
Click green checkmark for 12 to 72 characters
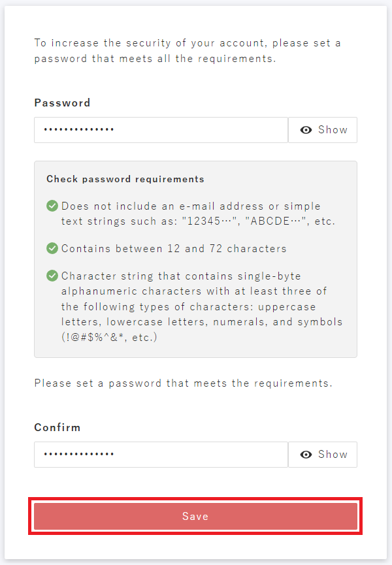(52, 248)
